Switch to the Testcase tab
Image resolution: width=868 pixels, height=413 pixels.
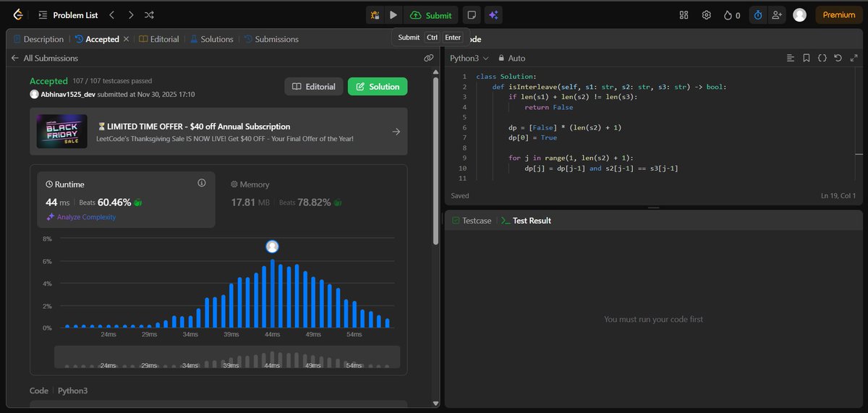pyautogui.click(x=472, y=221)
